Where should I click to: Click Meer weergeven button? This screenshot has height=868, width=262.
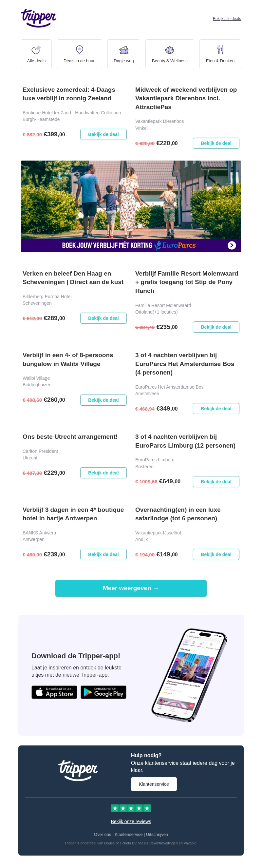pos(131,588)
